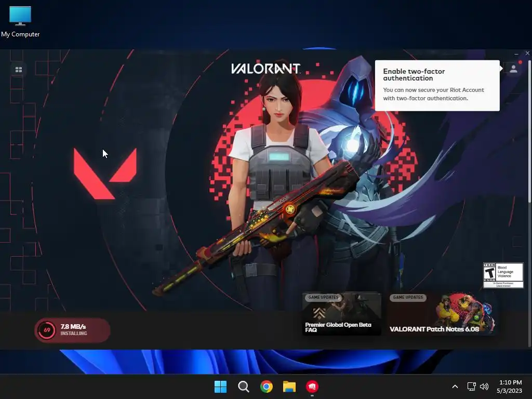Click the GAME UPDATES tag on Patch Notes card
This screenshot has height=399, width=532.
(408, 297)
